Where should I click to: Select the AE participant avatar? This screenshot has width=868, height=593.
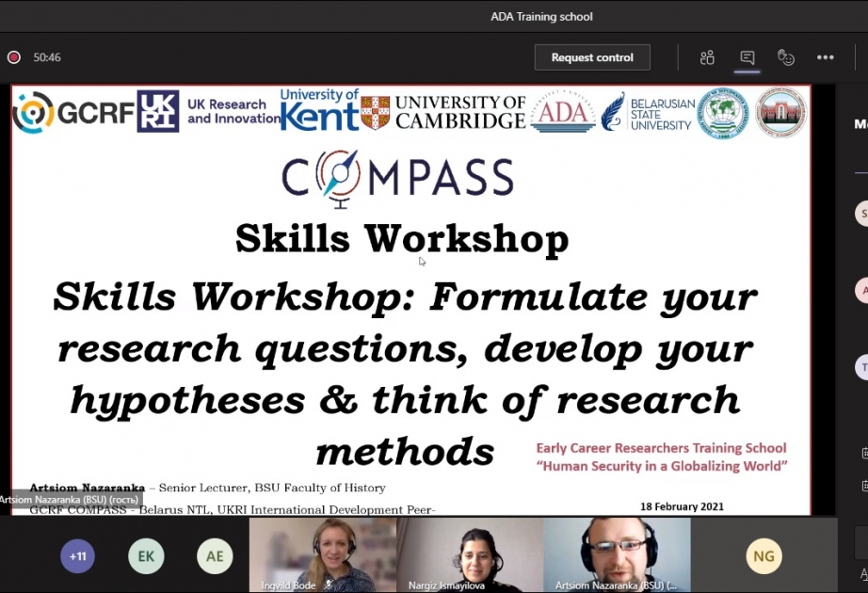pyautogui.click(x=215, y=556)
